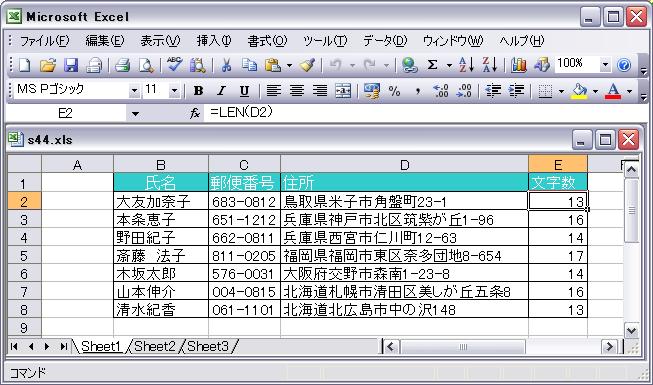
Task: Open the 書式(O) menu
Action: [267, 41]
